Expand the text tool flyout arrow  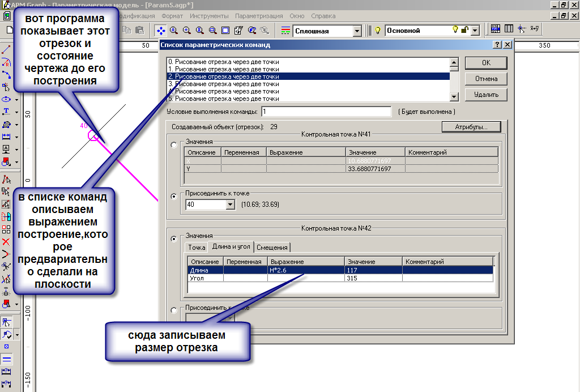click(x=16, y=112)
